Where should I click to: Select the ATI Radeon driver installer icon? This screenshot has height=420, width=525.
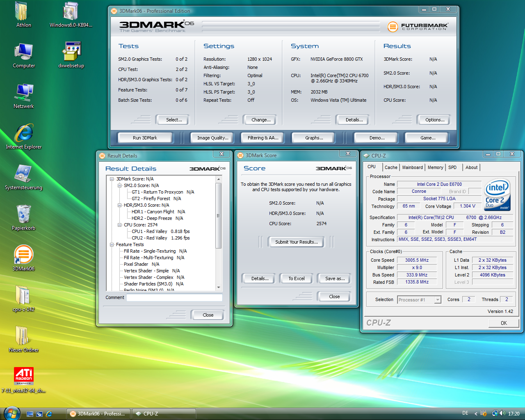tap(24, 380)
